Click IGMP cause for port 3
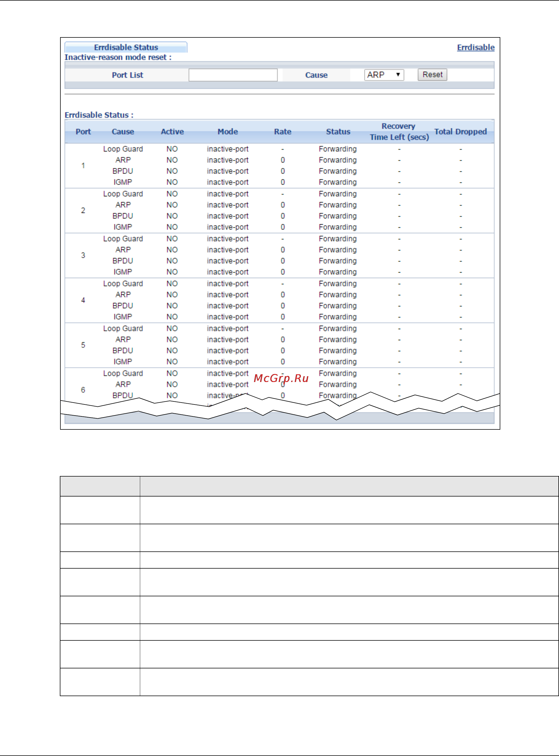The image size is (559, 756). [123, 272]
